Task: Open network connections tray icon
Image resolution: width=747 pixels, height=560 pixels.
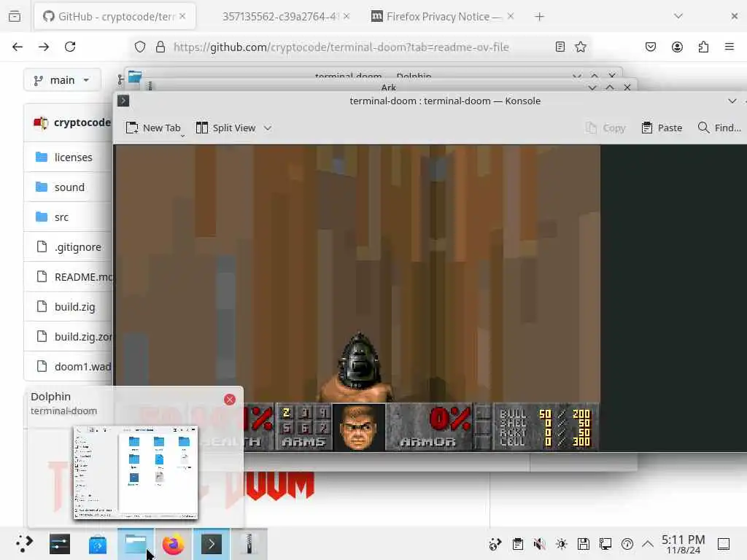Action: click(x=605, y=544)
